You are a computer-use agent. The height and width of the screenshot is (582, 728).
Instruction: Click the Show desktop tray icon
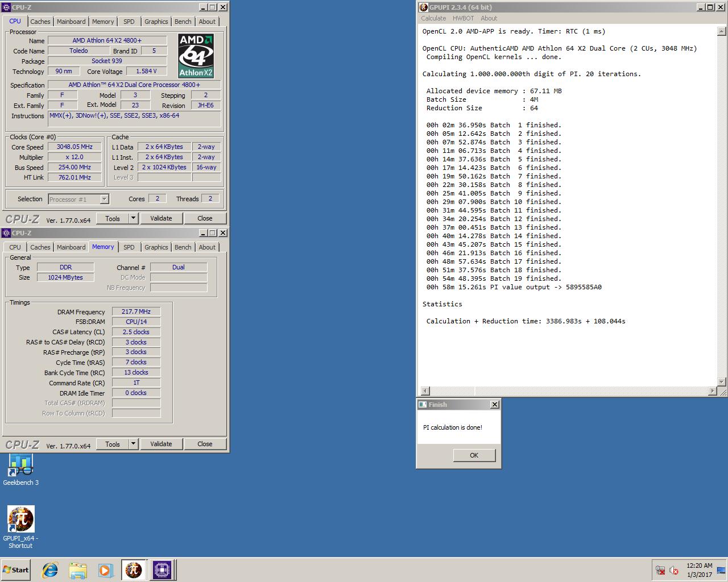click(x=722, y=570)
